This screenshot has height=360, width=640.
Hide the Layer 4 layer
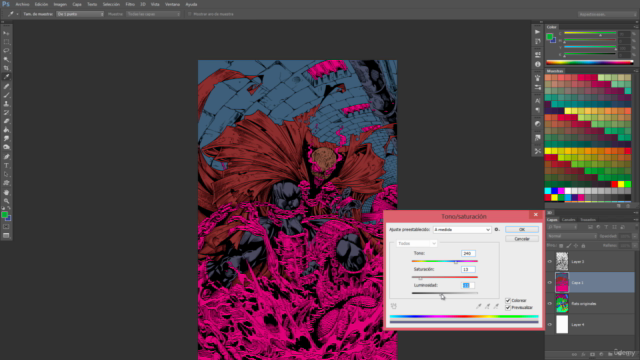[x=549, y=325]
